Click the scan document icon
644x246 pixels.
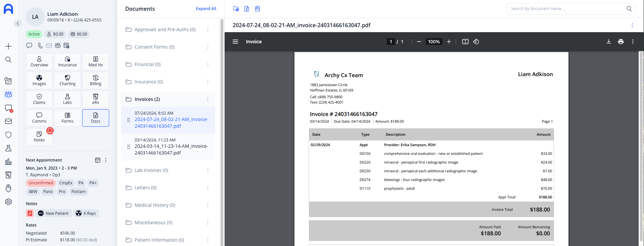(258, 9)
